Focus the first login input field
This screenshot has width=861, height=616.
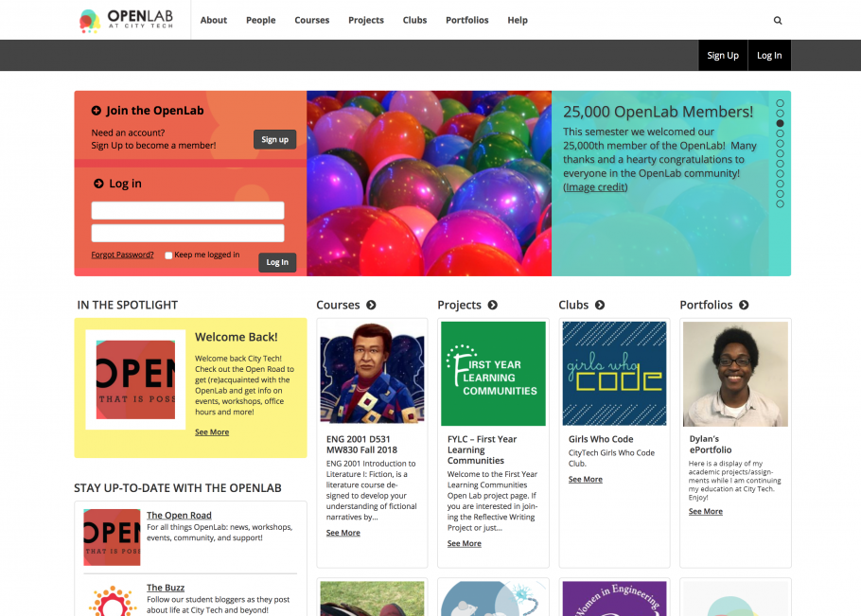tap(187, 211)
